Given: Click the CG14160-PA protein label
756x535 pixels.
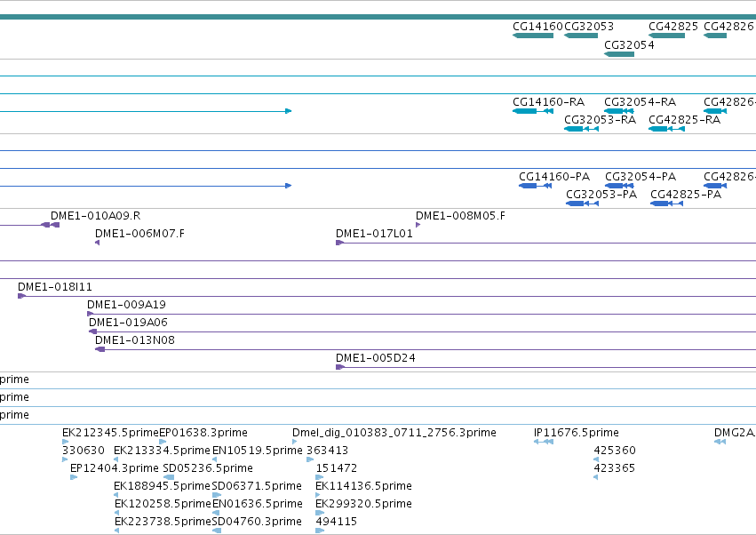Looking at the screenshot, I should (554, 177).
